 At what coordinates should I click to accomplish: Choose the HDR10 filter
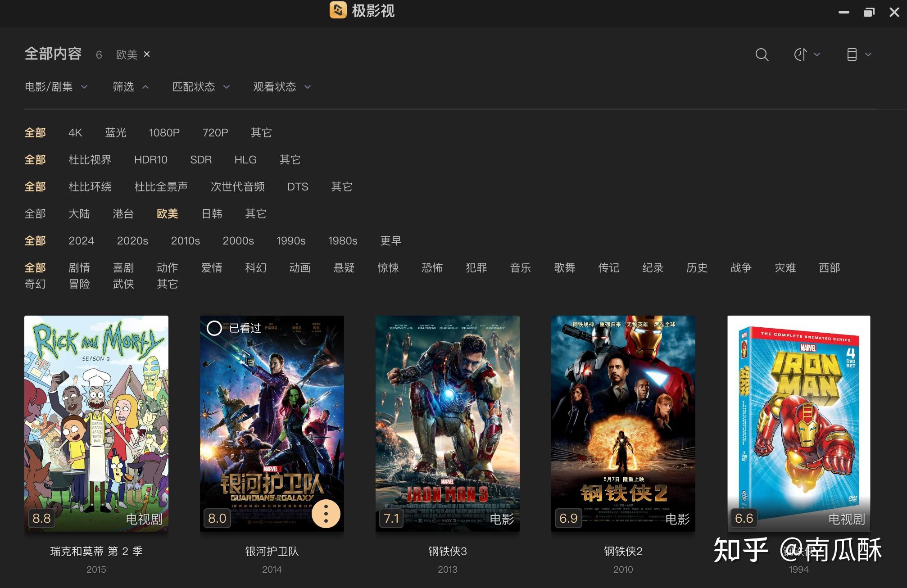(x=151, y=159)
